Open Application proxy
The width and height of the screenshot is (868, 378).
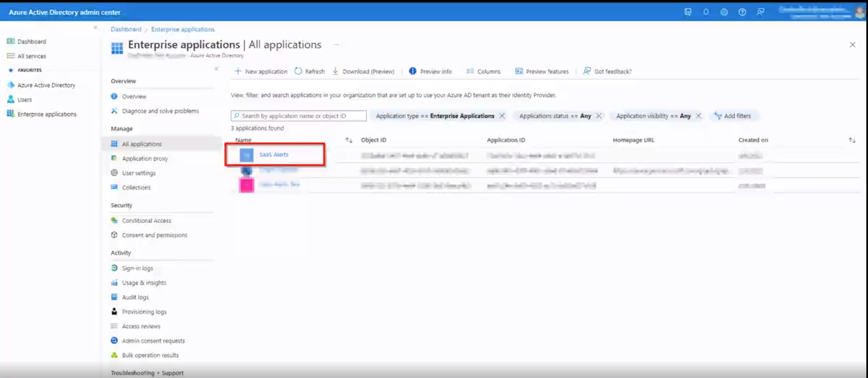tap(145, 158)
